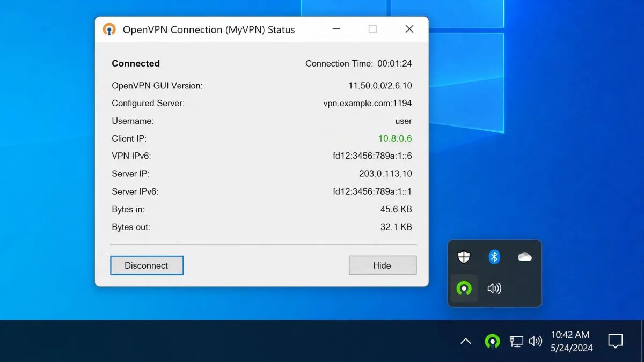
Task: Click the Bytes out value 32.1 KB
Action: point(396,227)
